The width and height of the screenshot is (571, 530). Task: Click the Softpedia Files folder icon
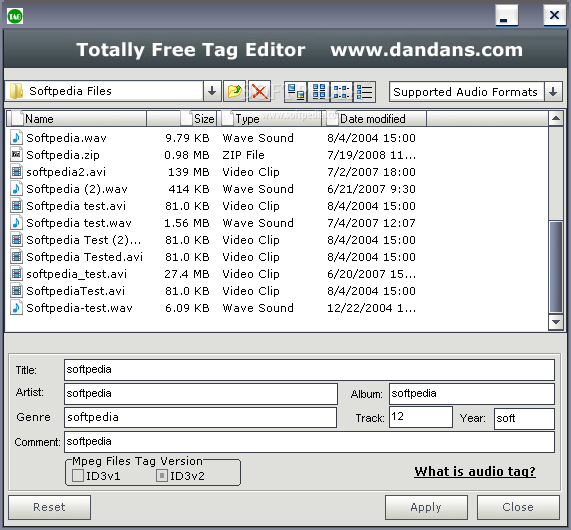[x=16, y=91]
